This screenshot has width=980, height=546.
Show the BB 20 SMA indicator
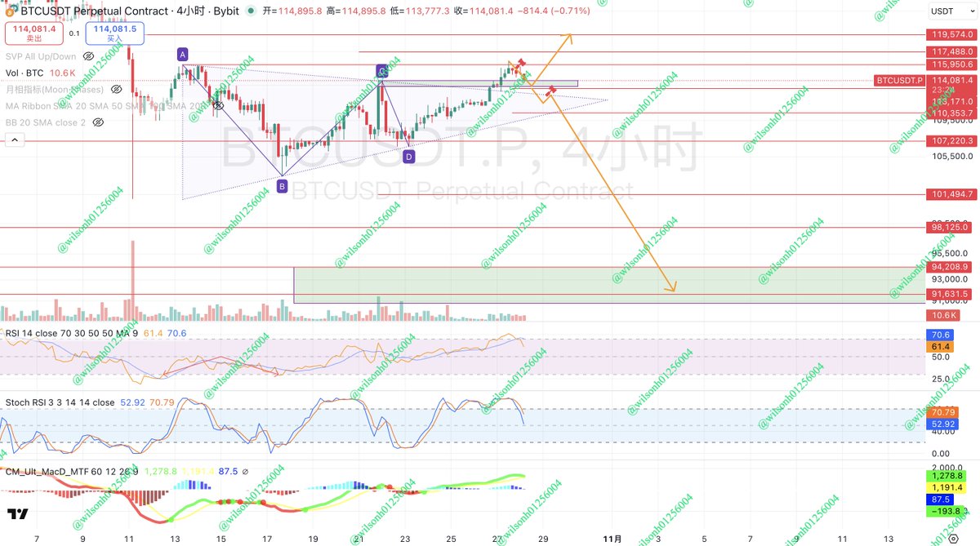98,122
